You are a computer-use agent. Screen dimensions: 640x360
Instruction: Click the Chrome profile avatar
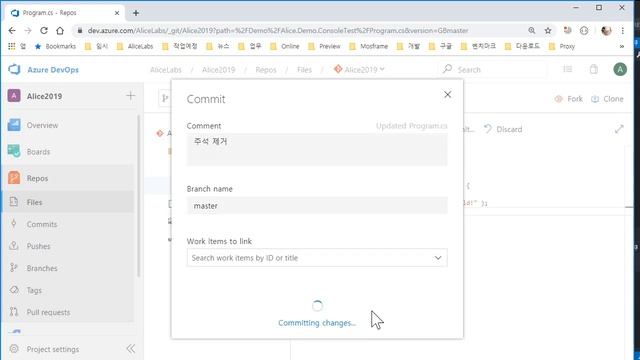[x=606, y=31]
